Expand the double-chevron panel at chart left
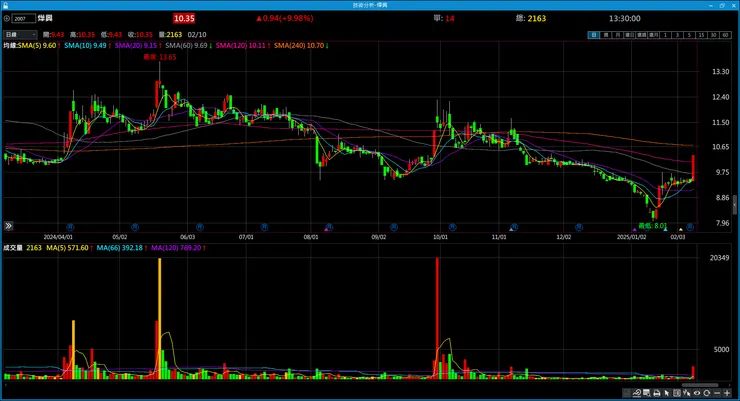740x401 pixels. 8,226
